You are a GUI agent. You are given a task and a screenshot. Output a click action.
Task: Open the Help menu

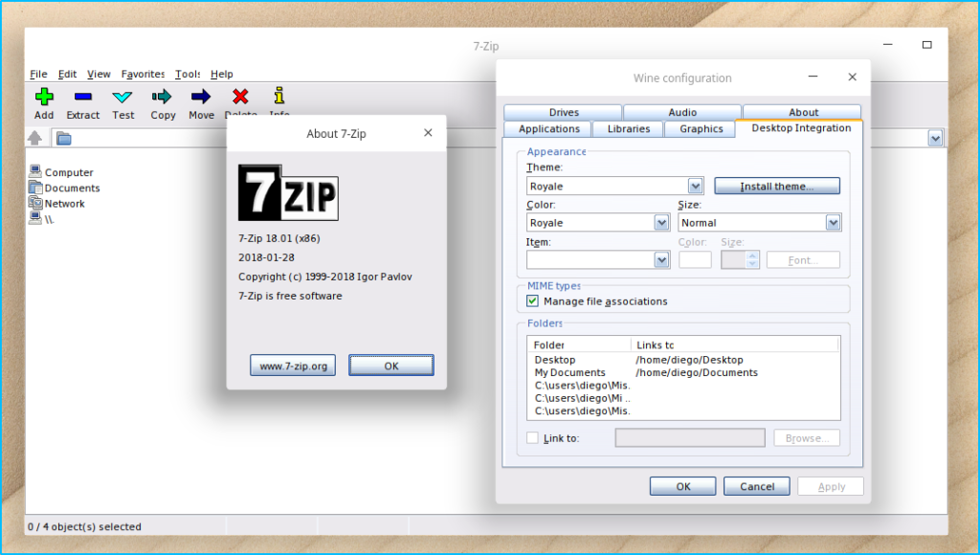point(222,74)
